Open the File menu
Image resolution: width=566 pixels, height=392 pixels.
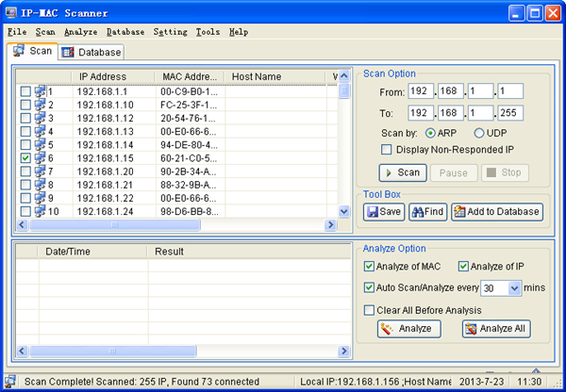click(17, 32)
